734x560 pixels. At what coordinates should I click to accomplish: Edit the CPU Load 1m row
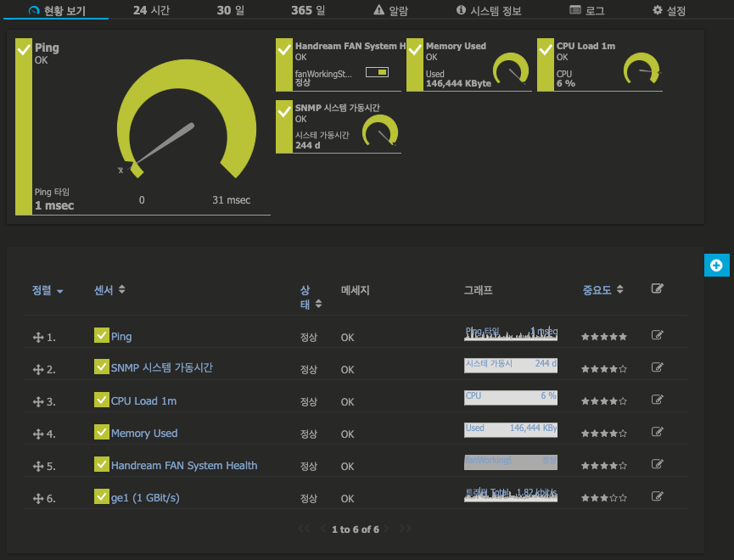pyautogui.click(x=658, y=400)
